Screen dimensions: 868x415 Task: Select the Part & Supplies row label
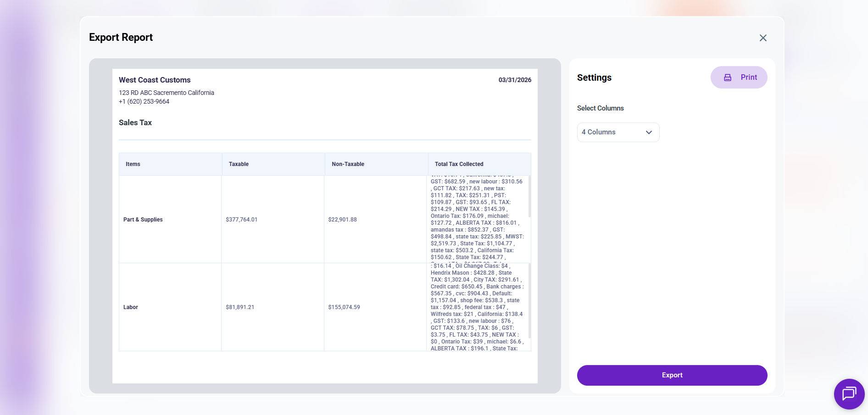143,220
